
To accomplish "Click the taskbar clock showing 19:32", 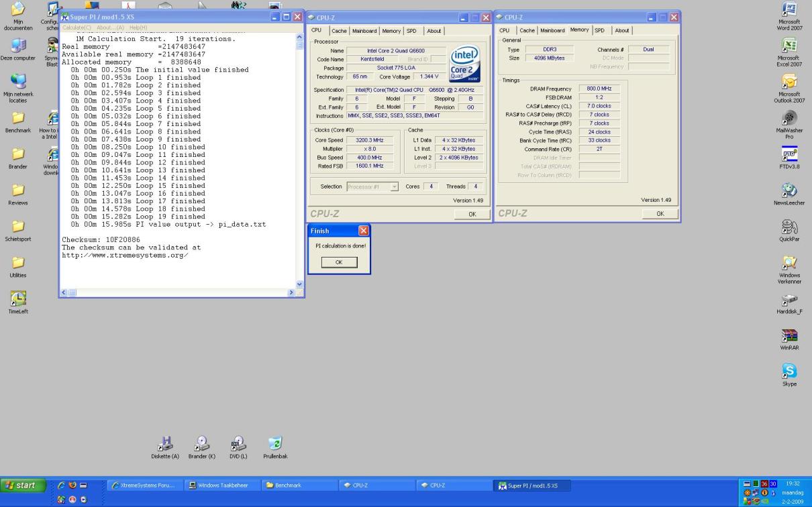I will point(793,483).
